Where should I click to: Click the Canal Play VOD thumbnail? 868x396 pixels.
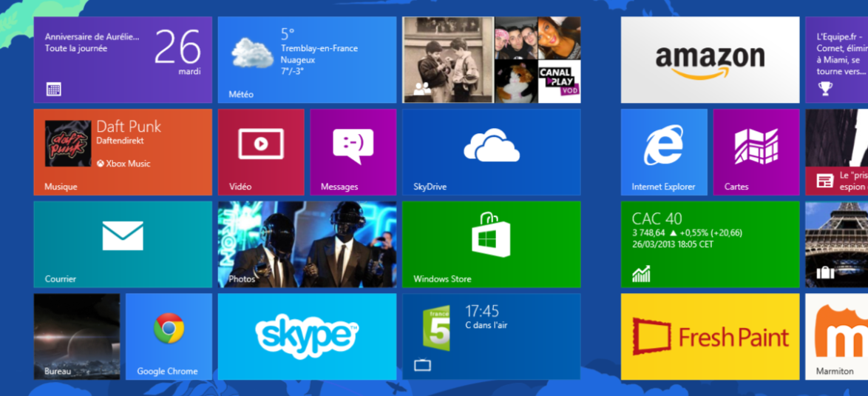(x=559, y=81)
